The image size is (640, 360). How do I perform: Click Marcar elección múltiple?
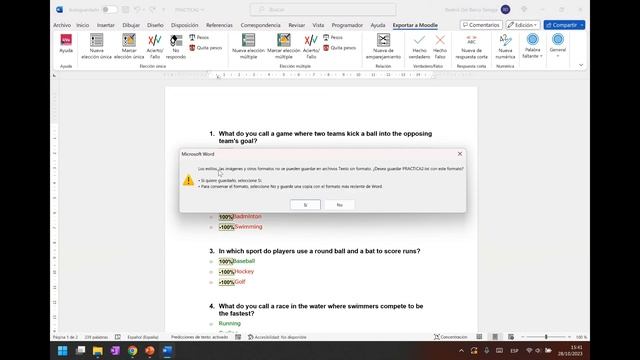pyautogui.click(x=284, y=47)
